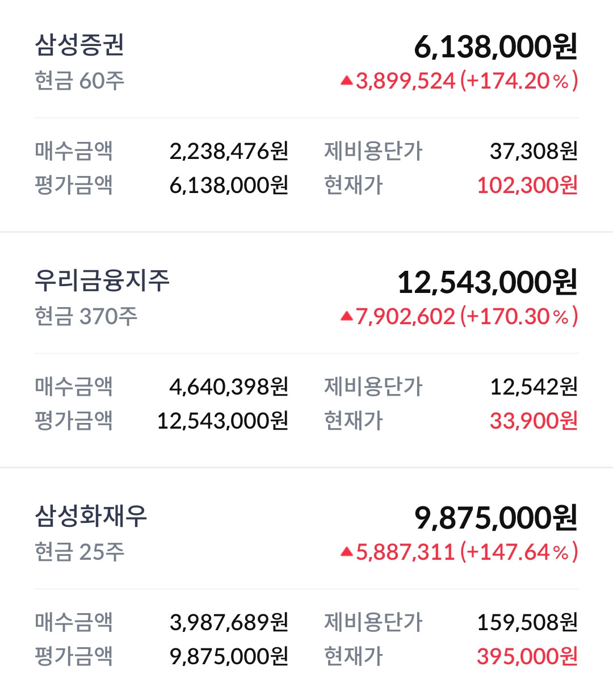Click the 12,542원 average cost value
613x700 pixels.
534,387
